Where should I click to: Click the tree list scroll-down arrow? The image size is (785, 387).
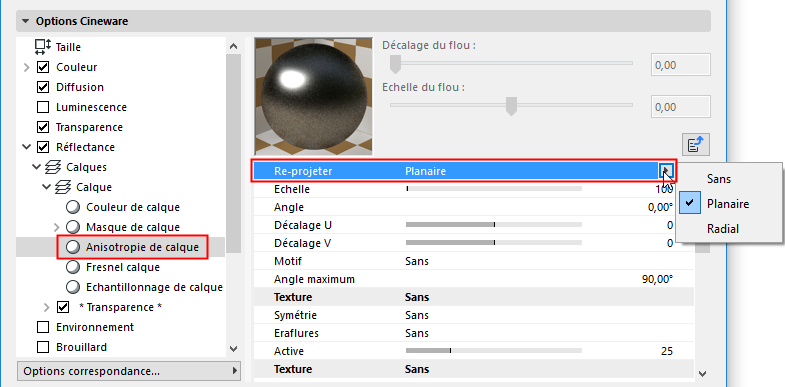(x=233, y=348)
